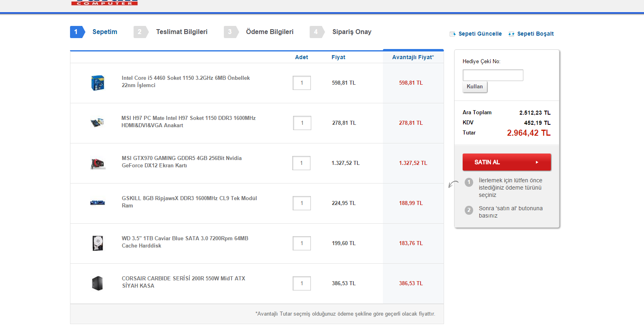Click the Tutar total 2.964,42 TL
Viewport: 644px width, 331px height.
pyautogui.click(x=529, y=133)
